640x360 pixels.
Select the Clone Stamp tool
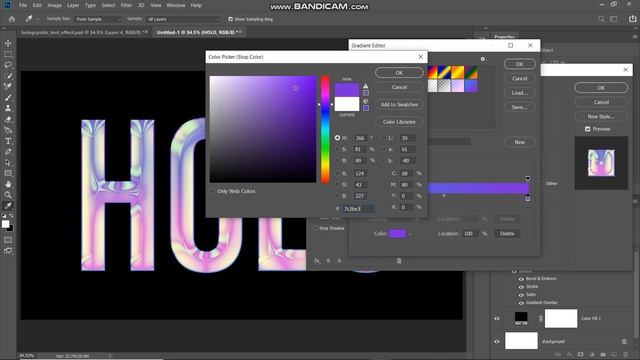pos(8,108)
